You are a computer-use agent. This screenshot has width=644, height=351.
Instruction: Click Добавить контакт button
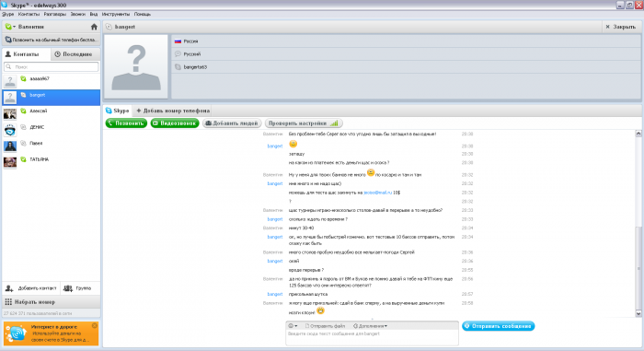[31, 288]
